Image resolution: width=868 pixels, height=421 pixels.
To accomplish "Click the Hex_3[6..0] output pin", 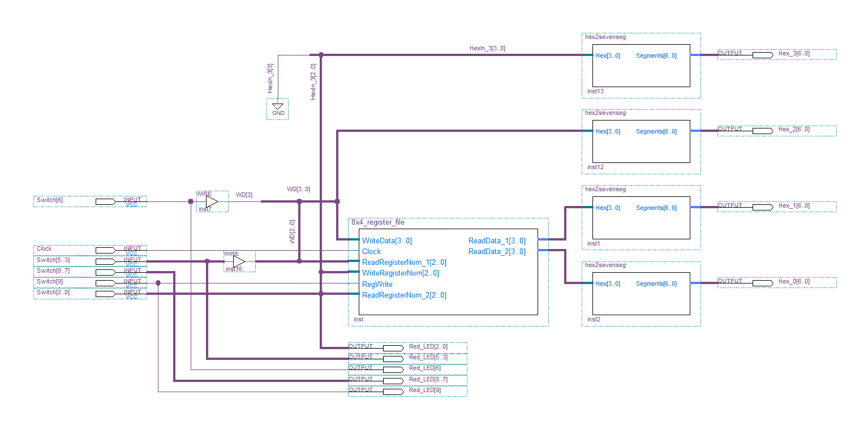I will tap(762, 55).
